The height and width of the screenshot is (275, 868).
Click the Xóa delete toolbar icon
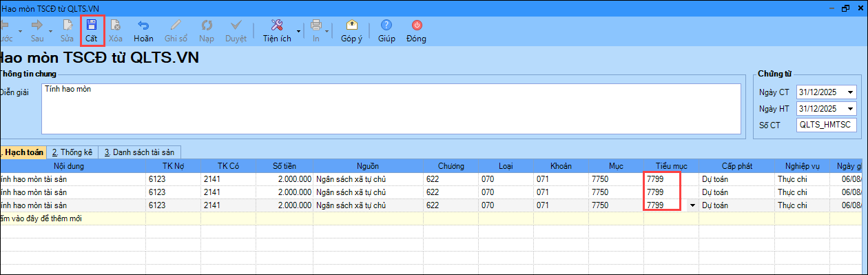pyautogui.click(x=116, y=25)
